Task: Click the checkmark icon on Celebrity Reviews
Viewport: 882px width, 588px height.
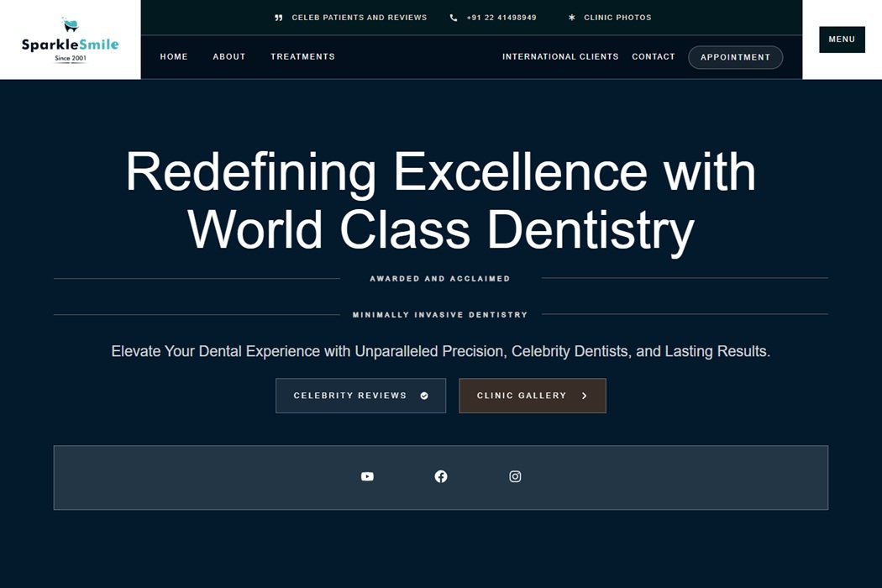Action: 424,396
